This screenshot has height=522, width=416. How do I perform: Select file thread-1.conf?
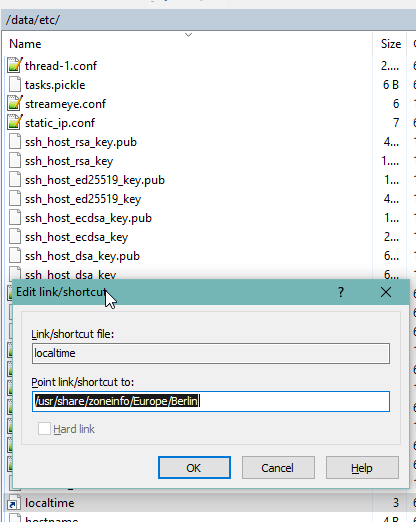click(61, 66)
